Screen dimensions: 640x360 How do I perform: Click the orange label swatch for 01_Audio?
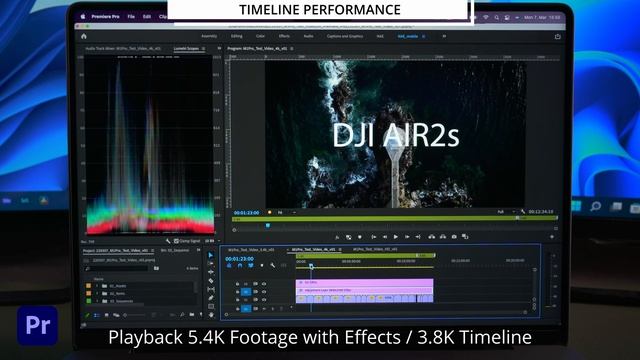point(88,286)
